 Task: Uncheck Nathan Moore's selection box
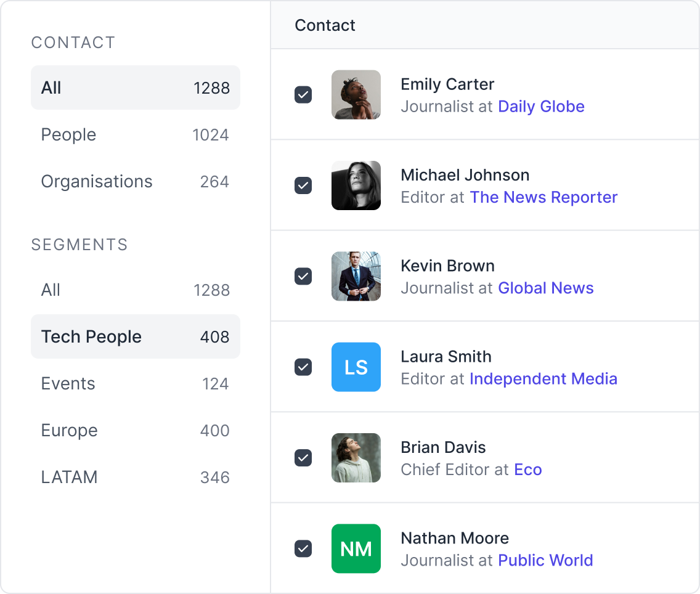click(303, 548)
